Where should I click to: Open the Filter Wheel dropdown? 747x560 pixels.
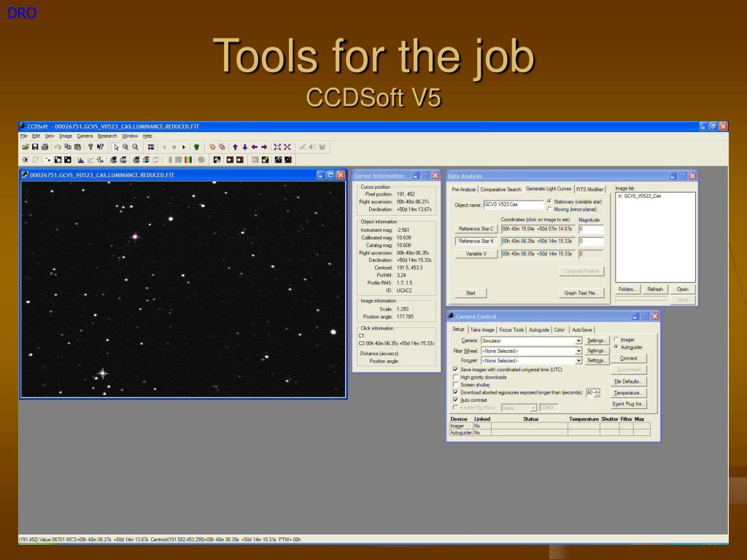point(578,351)
